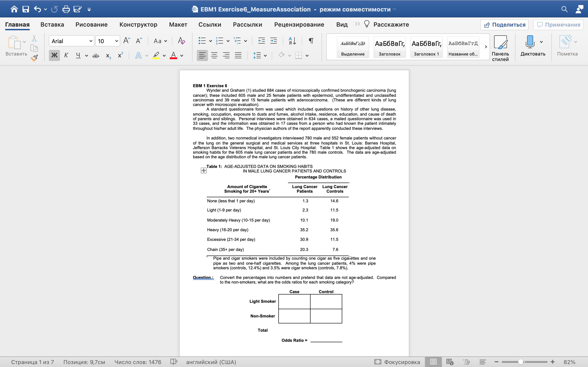588x367 pixels.
Task: Click the word count in the status bar
Action: point(138,362)
